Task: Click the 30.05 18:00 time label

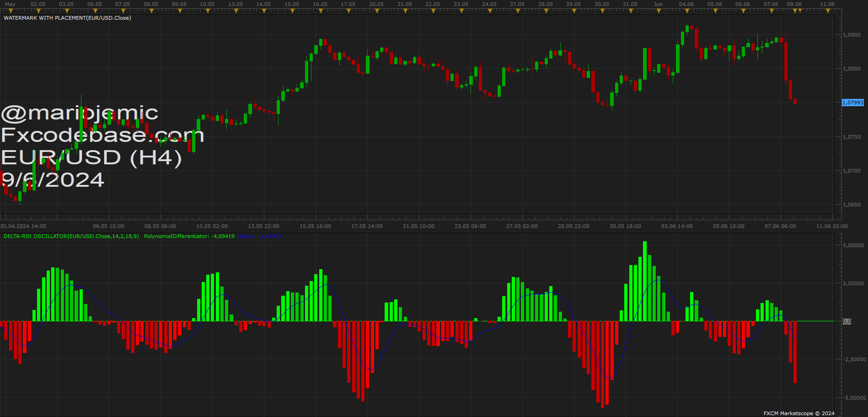Action: tap(626, 226)
